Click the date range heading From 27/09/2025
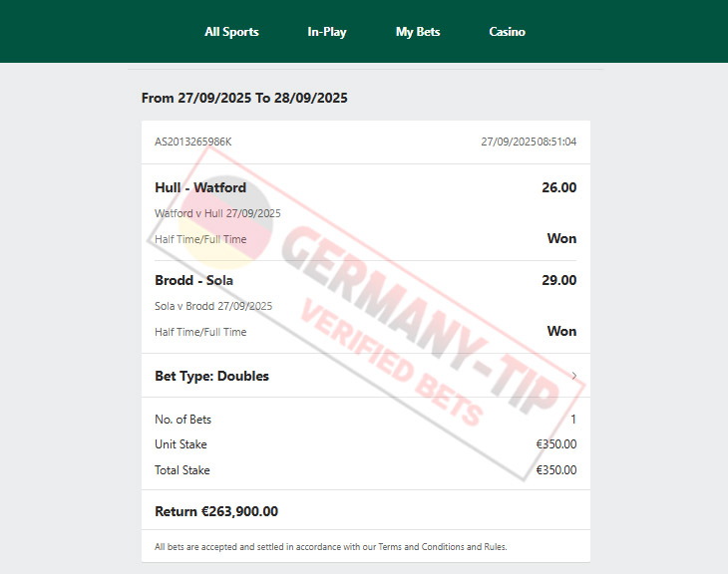The width and height of the screenshot is (728, 574). [244, 98]
